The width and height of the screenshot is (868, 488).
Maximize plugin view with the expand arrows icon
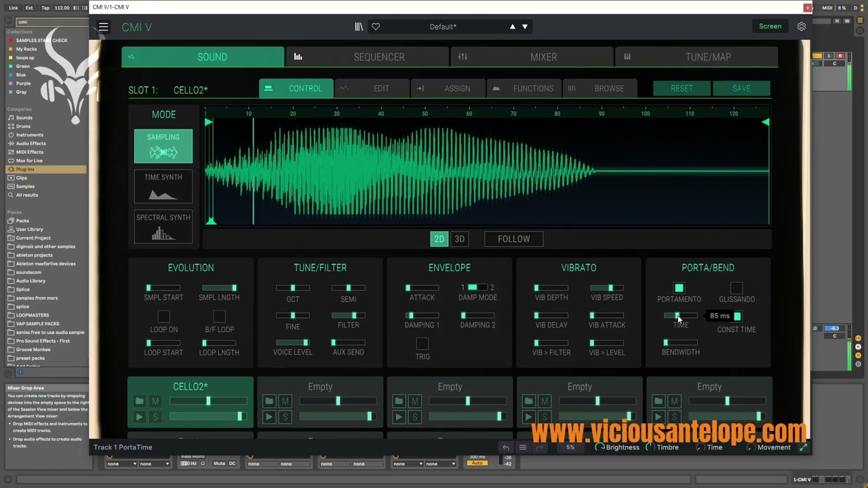804,447
